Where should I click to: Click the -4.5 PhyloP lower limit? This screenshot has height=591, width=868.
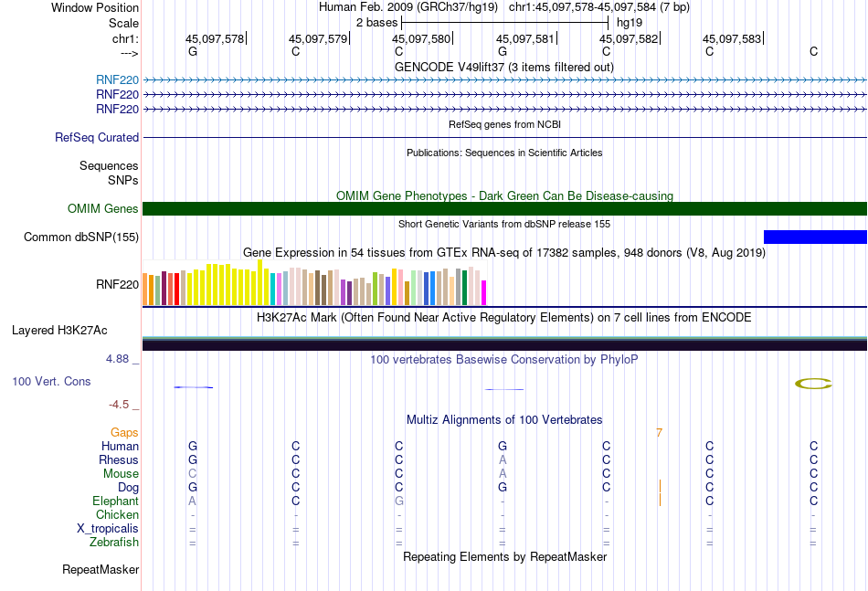pyautogui.click(x=119, y=405)
